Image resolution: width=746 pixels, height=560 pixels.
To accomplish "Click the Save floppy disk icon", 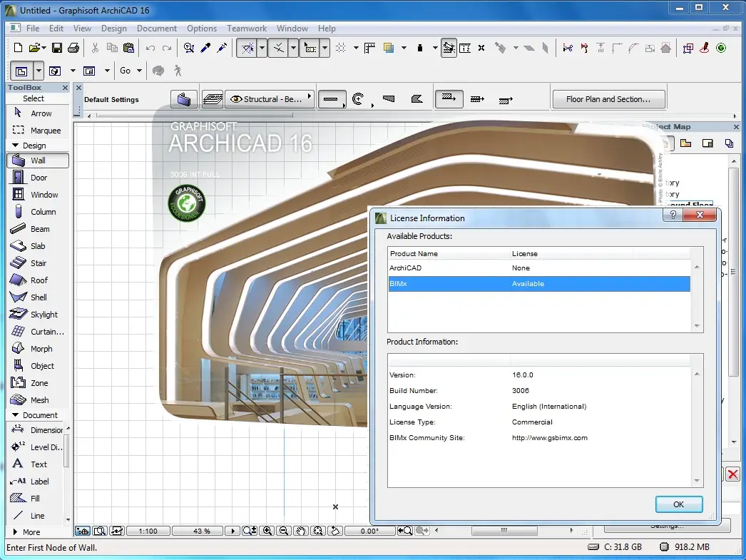I will 56,48.
